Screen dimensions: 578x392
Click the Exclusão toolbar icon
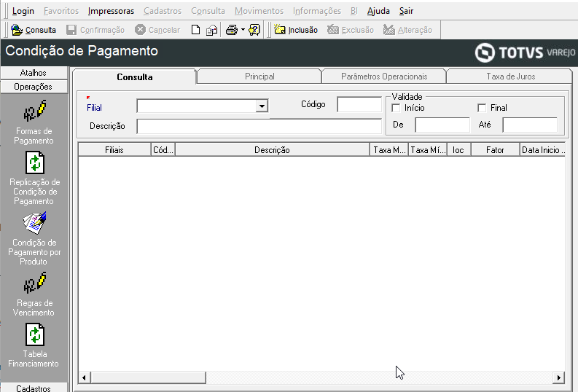tap(333, 29)
